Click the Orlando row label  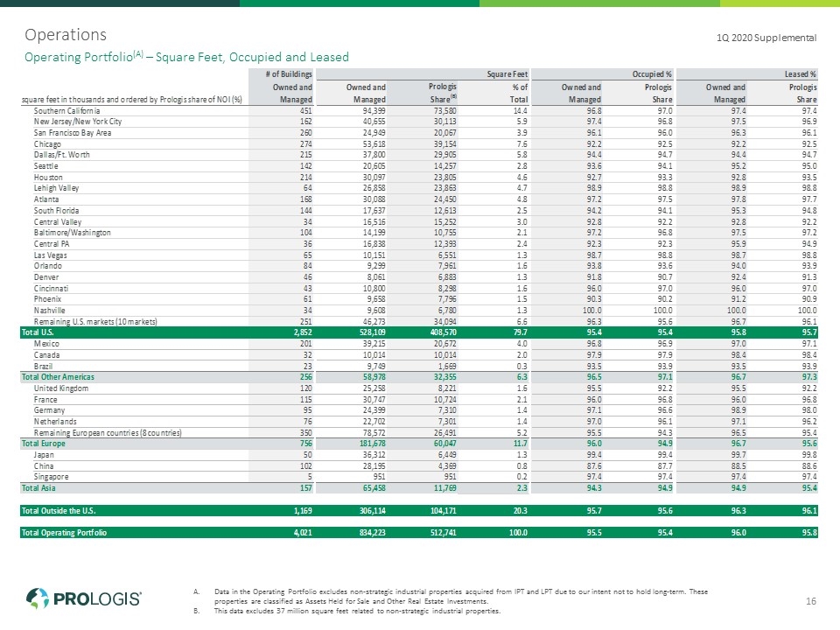click(x=47, y=266)
